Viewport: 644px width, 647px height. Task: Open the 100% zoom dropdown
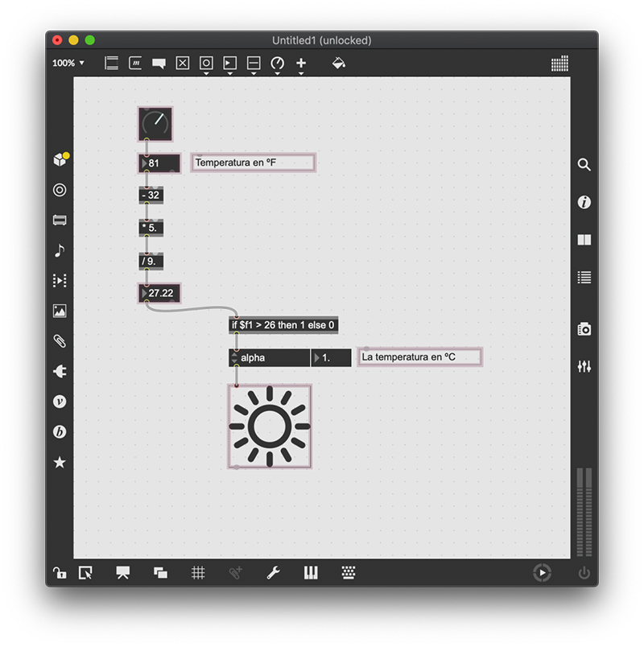[68, 63]
